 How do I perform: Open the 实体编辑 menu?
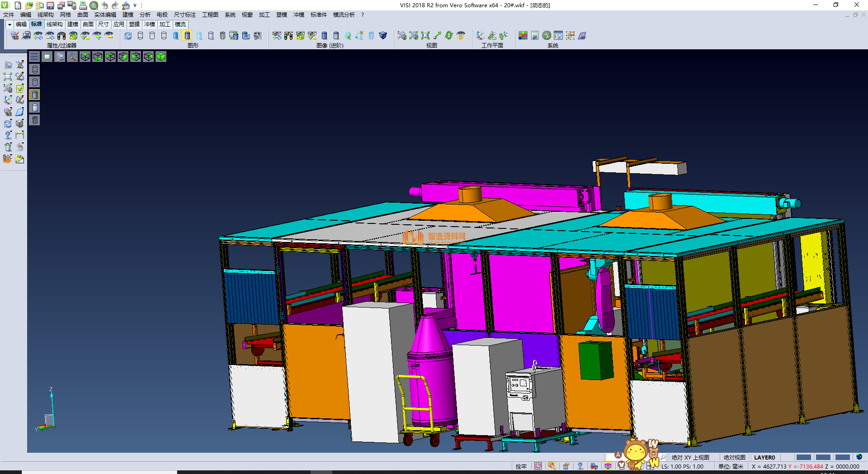point(105,15)
